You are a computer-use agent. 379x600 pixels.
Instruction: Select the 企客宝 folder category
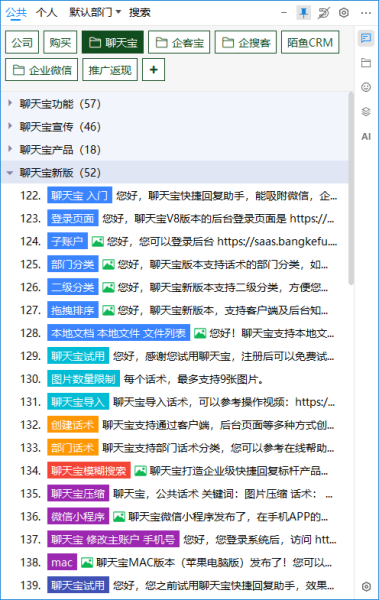click(x=179, y=42)
